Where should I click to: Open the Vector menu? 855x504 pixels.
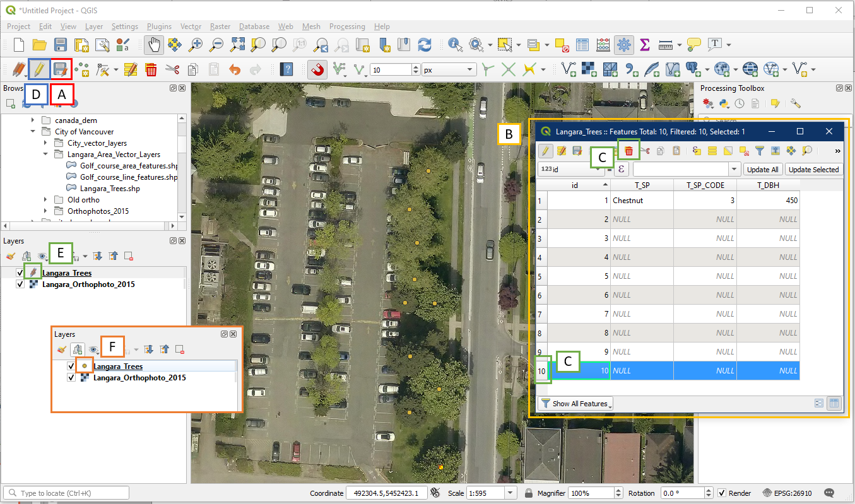[191, 26]
